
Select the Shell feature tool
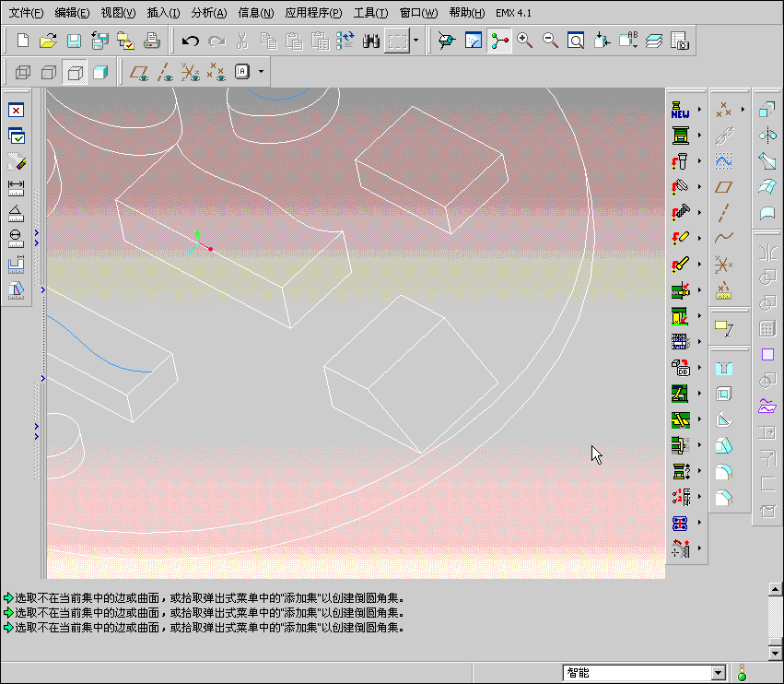(724, 395)
